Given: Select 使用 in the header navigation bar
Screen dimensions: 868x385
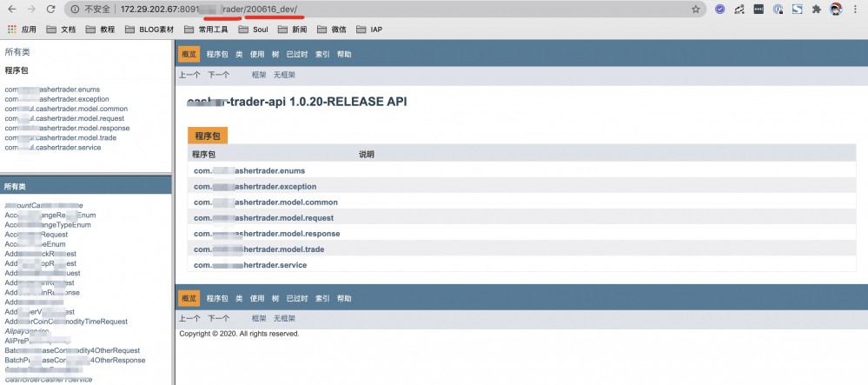Looking at the screenshot, I should (257, 54).
